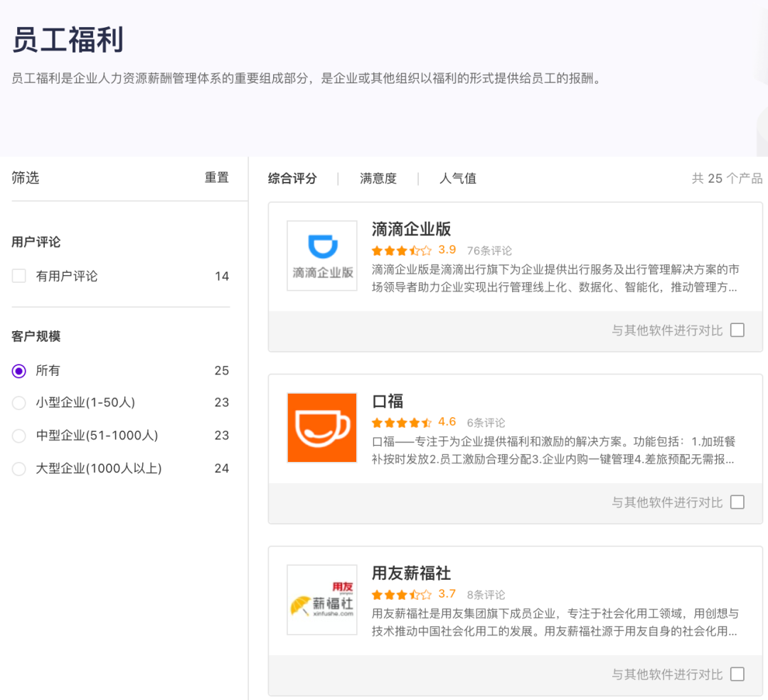Screen dimensions: 768x700
Task: Click 滴滴企业版 star rating icons
Action: pyautogui.click(x=401, y=250)
